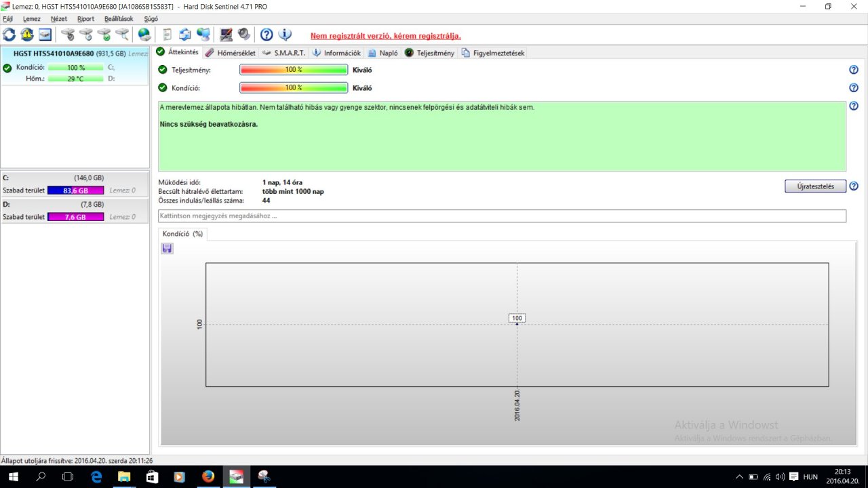This screenshot has width=868, height=488.
Task: Open the Lemez menu
Action: pyautogui.click(x=32, y=19)
